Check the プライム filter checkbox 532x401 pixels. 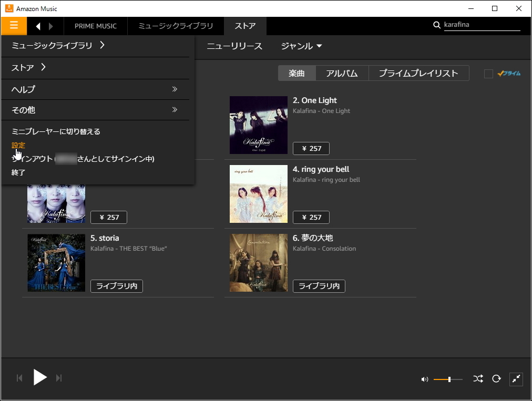pos(488,74)
